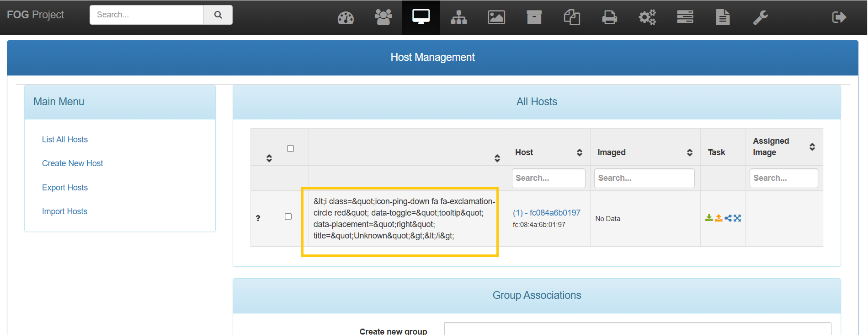Image resolution: width=868 pixels, height=335 pixels.
Task: Click the Assigned Image search field
Action: coord(784,178)
